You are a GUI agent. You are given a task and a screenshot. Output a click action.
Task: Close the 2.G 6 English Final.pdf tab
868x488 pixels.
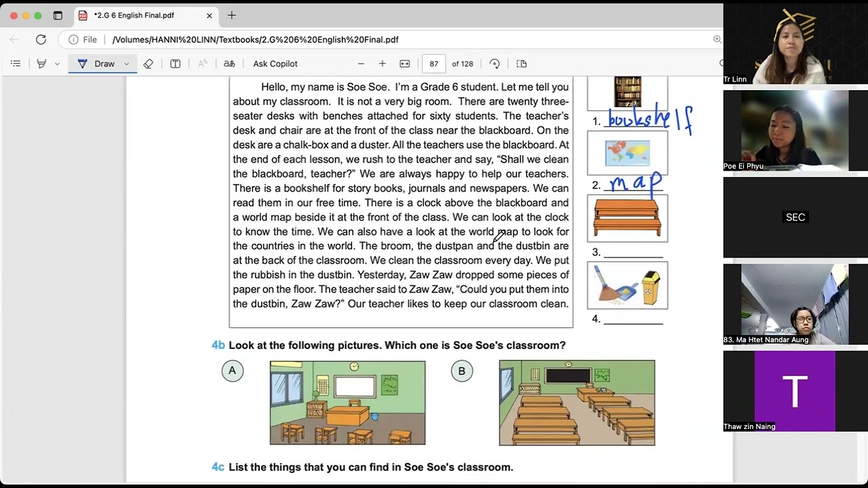click(x=209, y=15)
